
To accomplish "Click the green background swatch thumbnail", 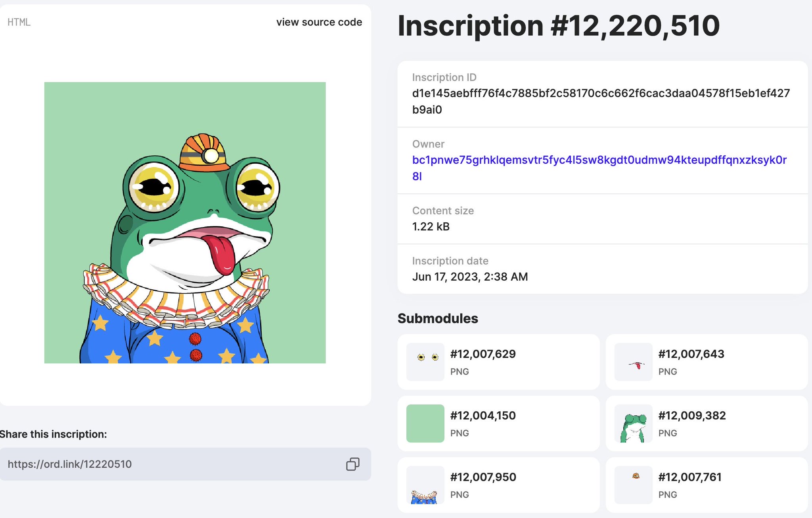I will tap(425, 423).
